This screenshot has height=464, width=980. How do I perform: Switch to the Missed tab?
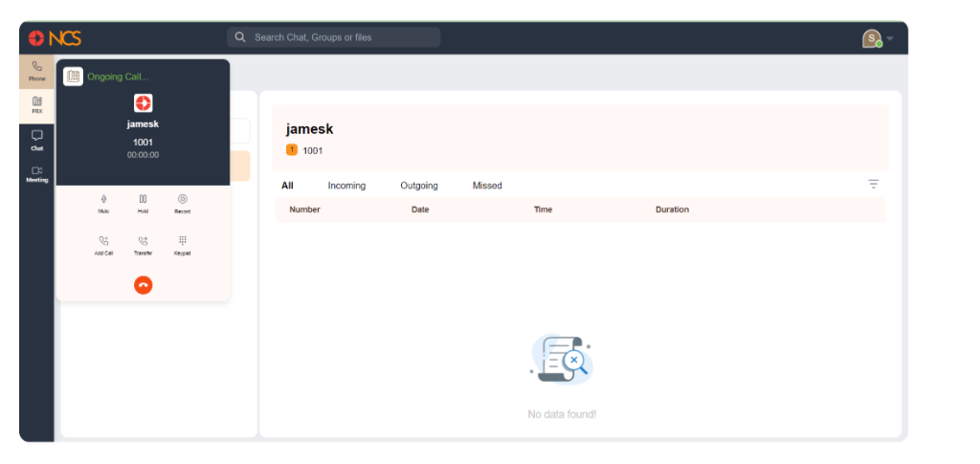click(x=487, y=186)
